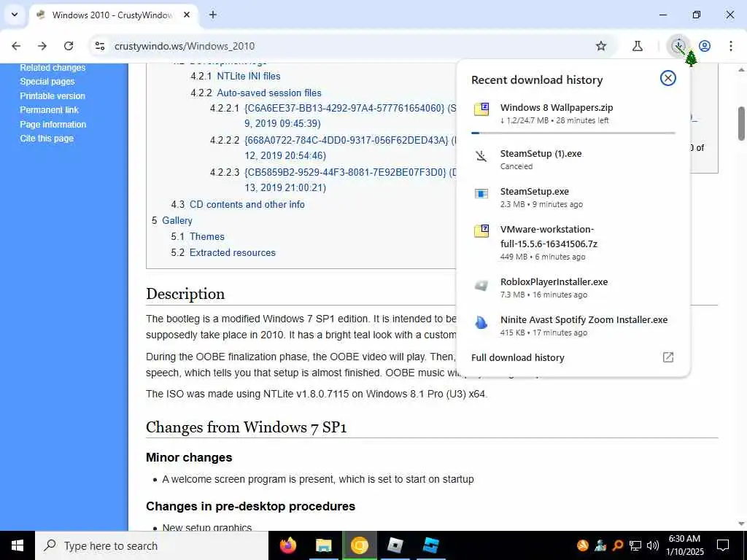Click the page vertical scrollbar thumb
The width and height of the screenshot is (747, 560).
741,124
